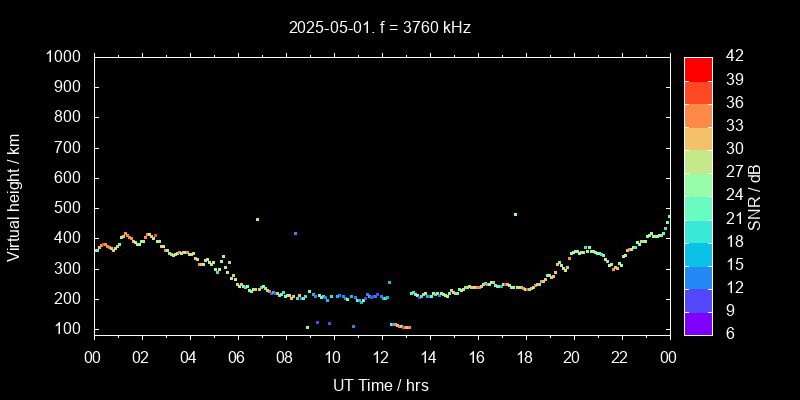Click the 12 tick label on time axis
Viewport: 800px width, 400px height.
[x=381, y=356]
